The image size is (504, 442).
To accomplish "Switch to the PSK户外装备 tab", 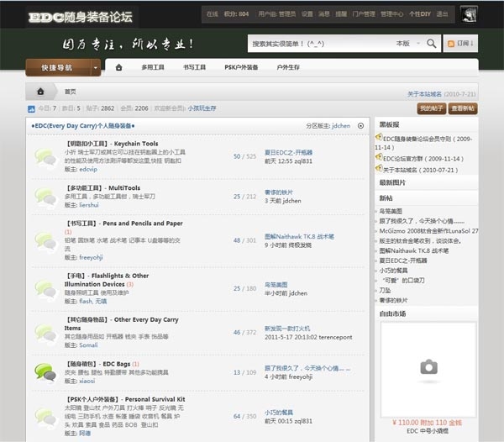I will click(x=241, y=67).
